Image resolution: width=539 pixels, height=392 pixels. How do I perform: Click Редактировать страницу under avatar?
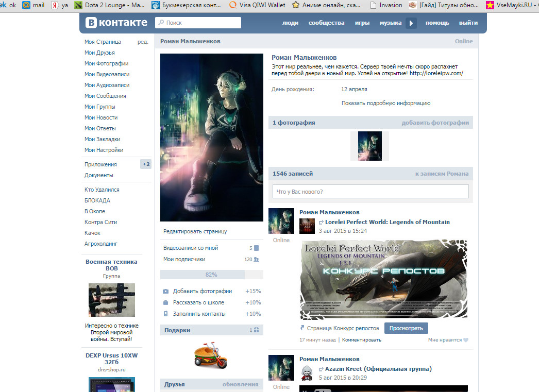pyautogui.click(x=195, y=232)
